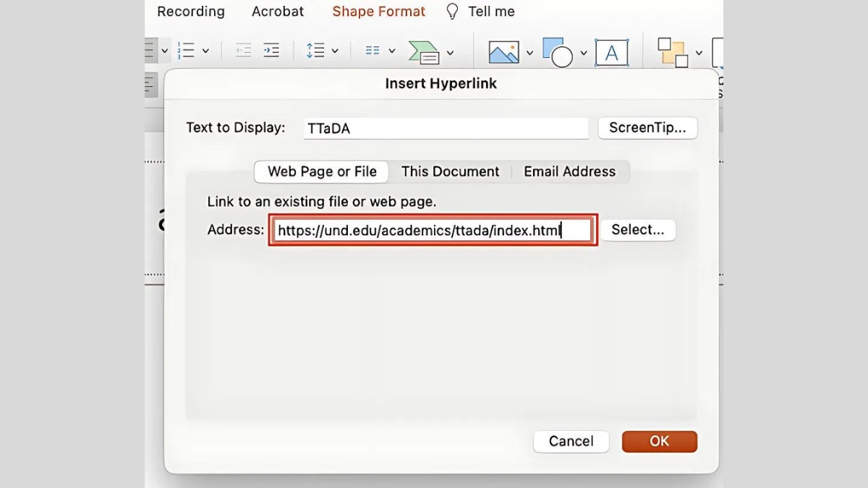
Task: Click the Address URL field
Action: click(x=433, y=230)
